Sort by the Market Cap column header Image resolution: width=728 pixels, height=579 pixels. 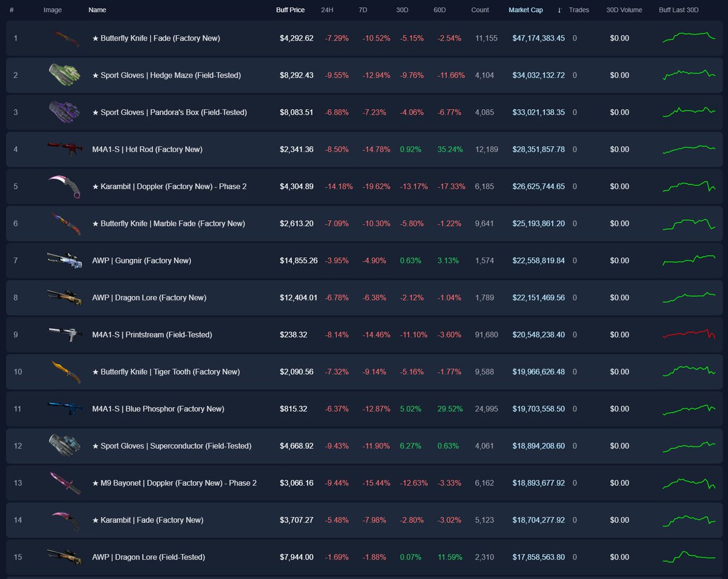(526, 10)
